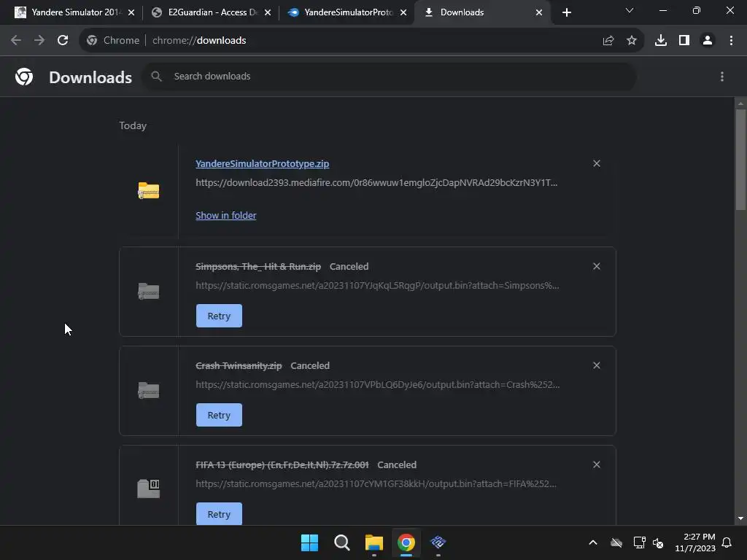Expand the tab search chevron

click(630, 10)
